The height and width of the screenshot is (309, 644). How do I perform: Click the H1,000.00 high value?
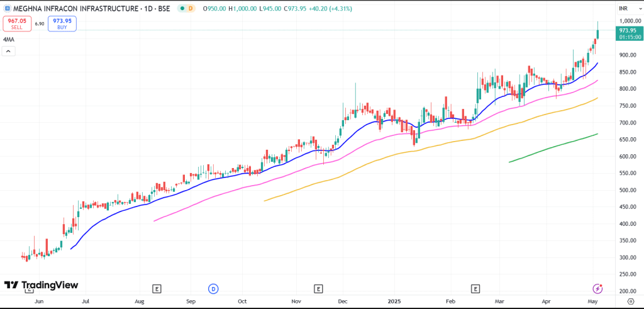point(243,9)
